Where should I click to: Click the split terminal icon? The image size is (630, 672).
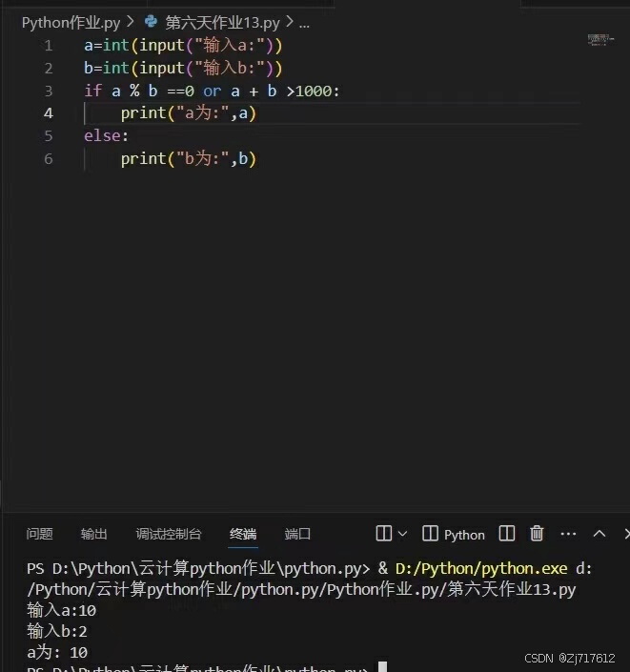(x=383, y=534)
